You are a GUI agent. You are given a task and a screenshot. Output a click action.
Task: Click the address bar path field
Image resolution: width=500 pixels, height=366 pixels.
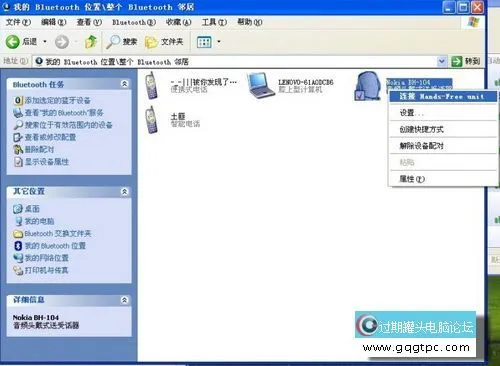click(x=235, y=61)
